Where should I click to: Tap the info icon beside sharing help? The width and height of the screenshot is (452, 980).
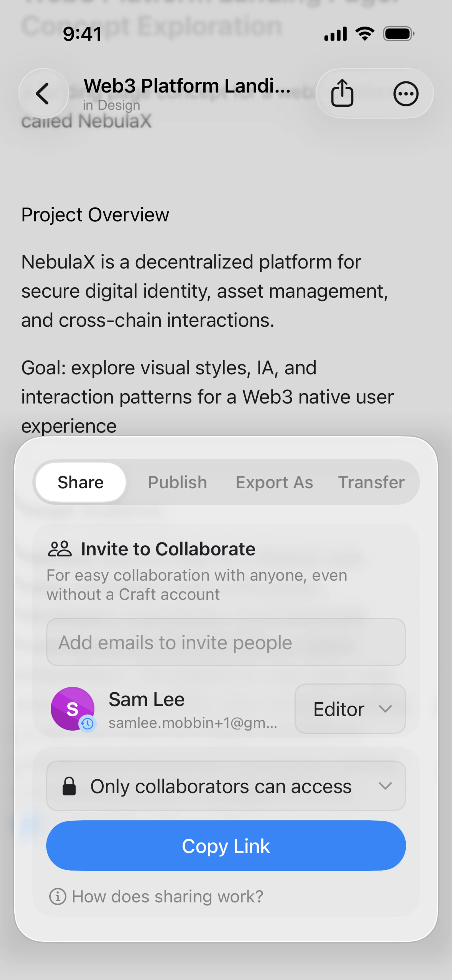[x=58, y=896]
